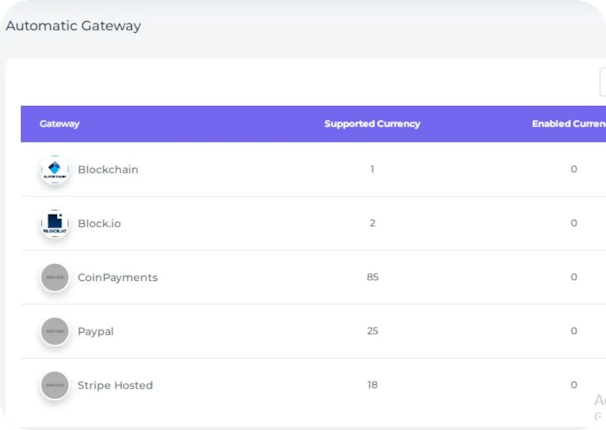This screenshot has width=606, height=430.
Task: Click the CoinPayments placeholder icon
Action: click(54, 278)
